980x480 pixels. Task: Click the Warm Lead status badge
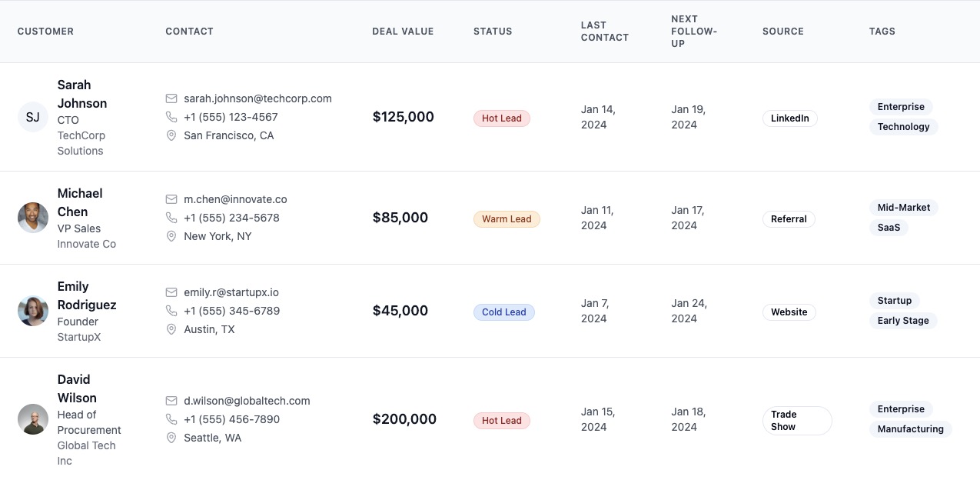(x=507, y=219)
